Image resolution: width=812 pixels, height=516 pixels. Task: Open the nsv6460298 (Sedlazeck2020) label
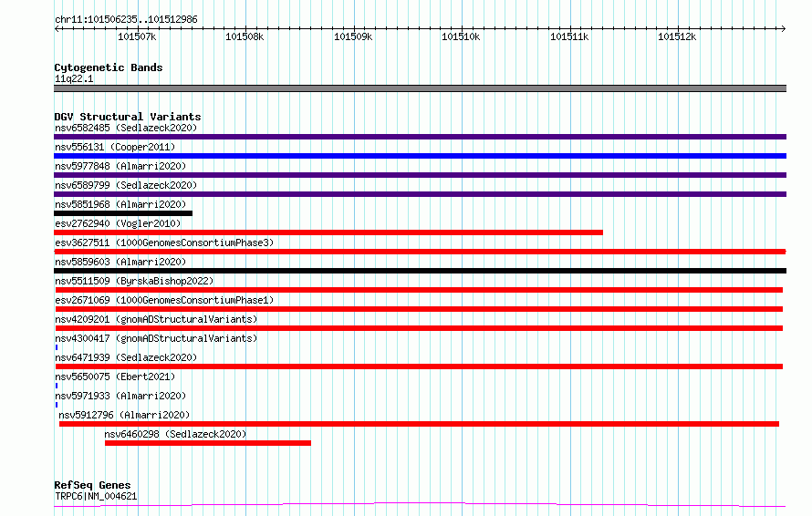[x=175, y=434]
